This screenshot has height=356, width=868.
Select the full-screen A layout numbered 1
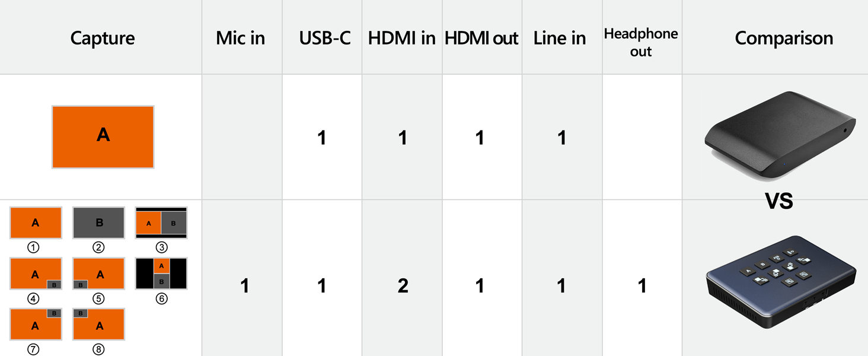(36, 223)
